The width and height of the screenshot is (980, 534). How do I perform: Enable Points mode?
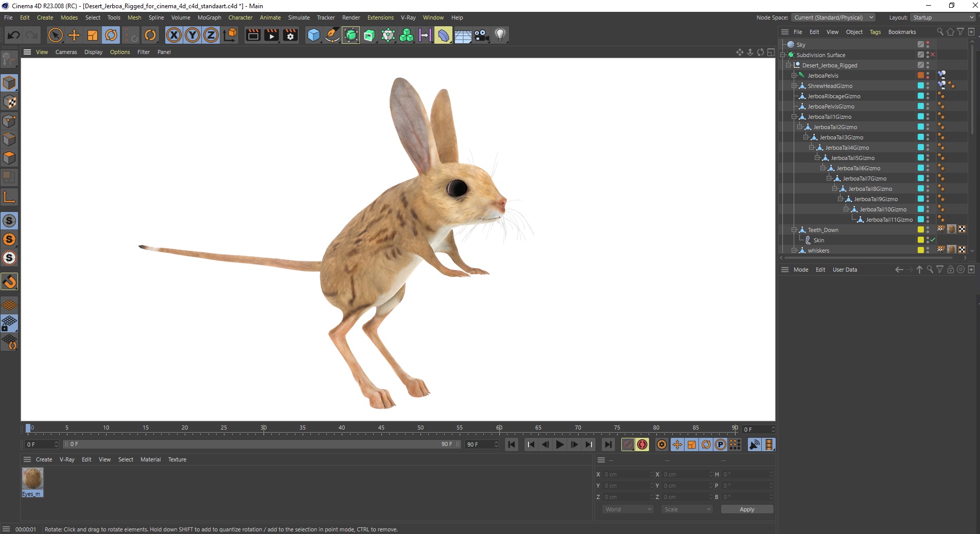[9, 121]
